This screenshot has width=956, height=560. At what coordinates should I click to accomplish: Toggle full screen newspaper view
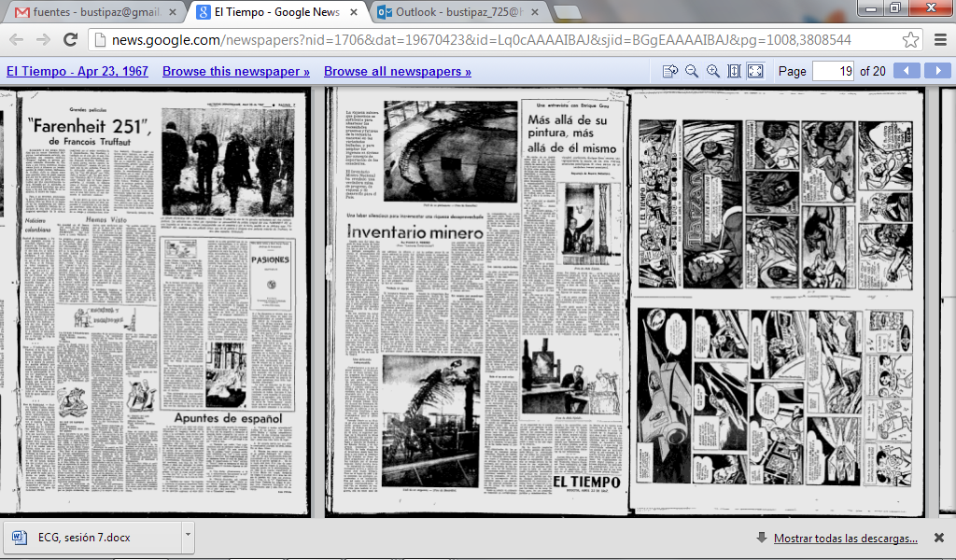(755, 71)
